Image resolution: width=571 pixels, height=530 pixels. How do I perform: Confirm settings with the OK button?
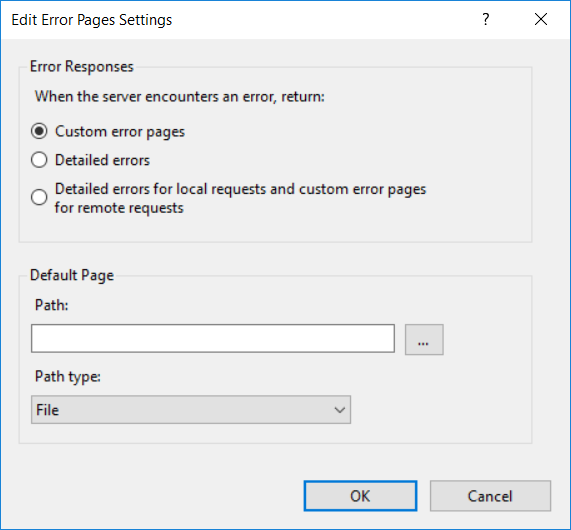coord(360,496)
